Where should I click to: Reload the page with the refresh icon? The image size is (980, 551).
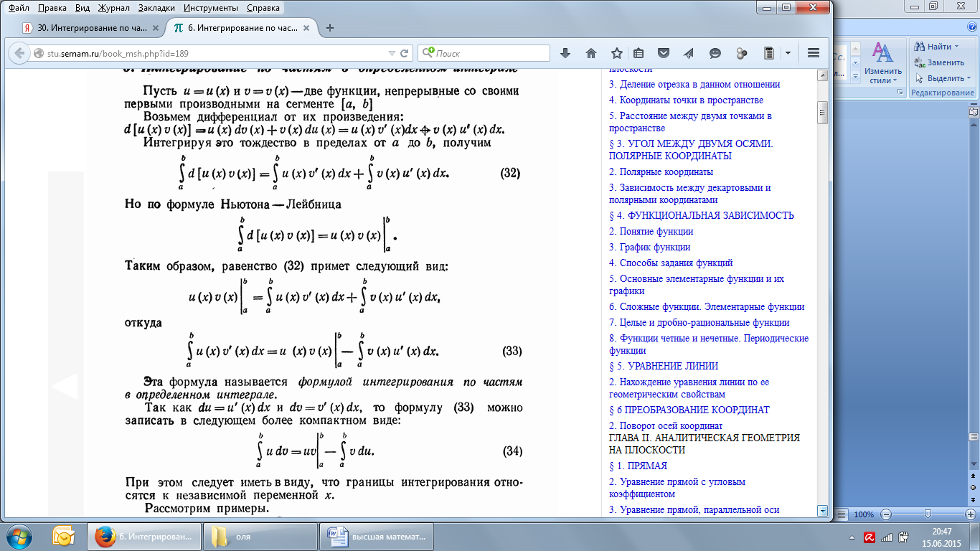pyautogui.click(x=405, y=53)
